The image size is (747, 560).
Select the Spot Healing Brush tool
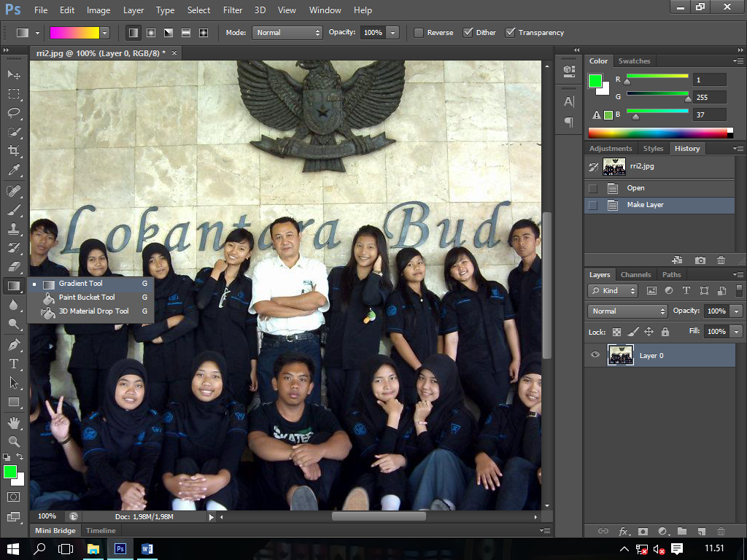pyautogui.click(x=14, y=191)
